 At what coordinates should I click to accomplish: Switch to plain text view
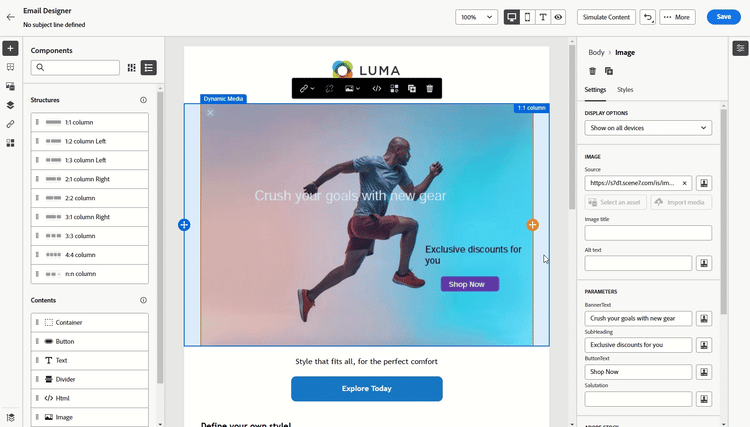(x=543, y=17)
